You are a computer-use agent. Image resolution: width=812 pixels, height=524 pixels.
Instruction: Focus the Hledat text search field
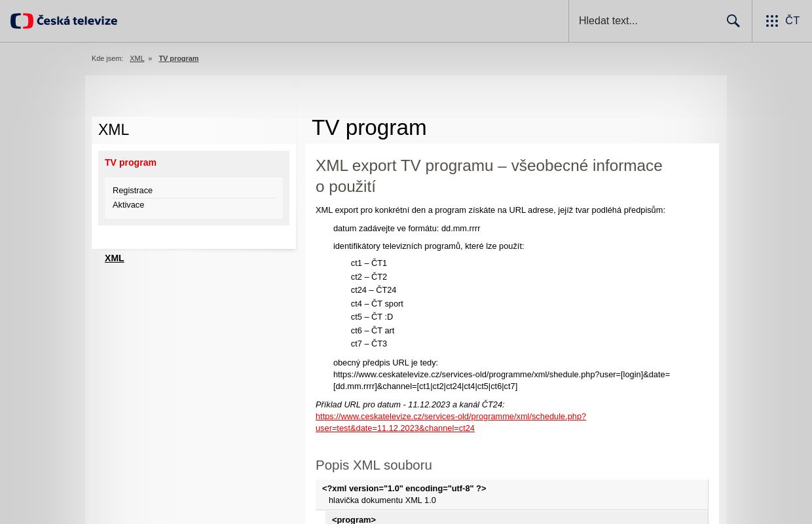tap(648, 21)
